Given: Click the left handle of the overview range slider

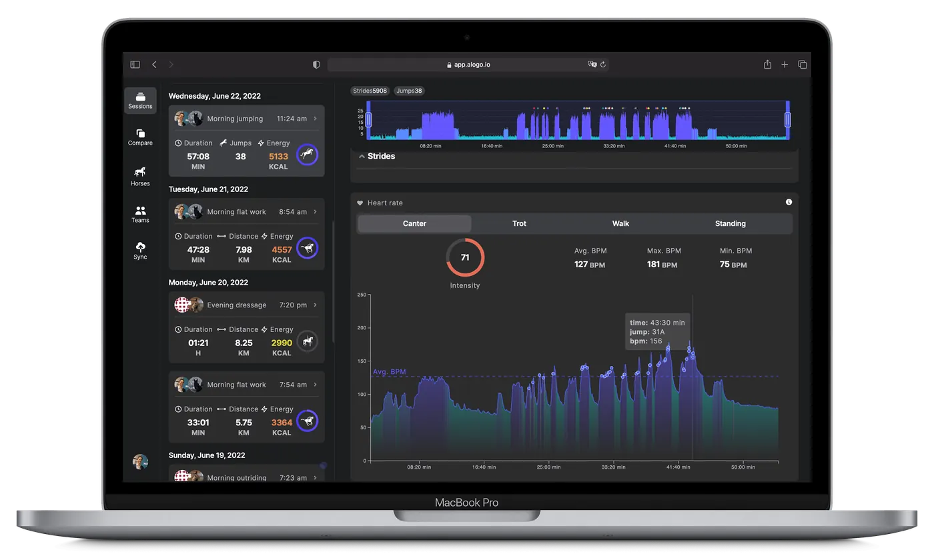Looking at the screenshot, I should click(368, 120).
